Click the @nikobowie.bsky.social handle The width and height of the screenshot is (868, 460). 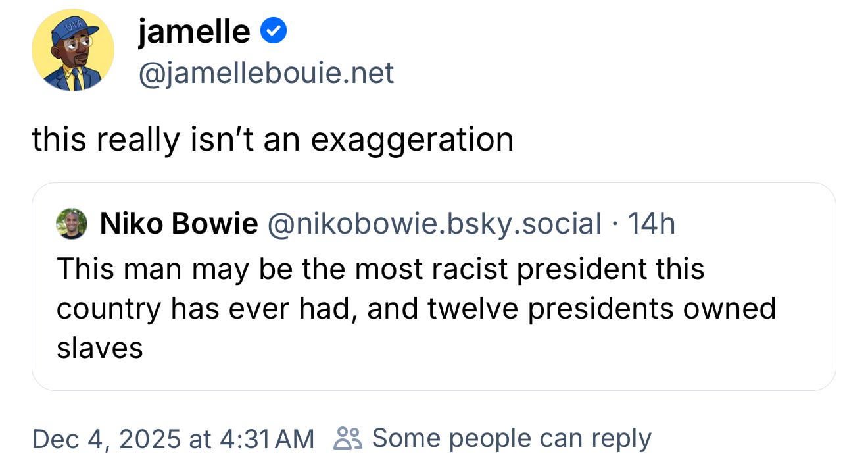[x=433, y=224]
